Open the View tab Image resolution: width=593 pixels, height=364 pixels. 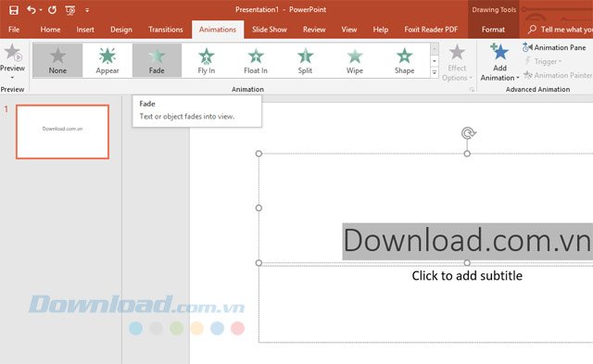pos(349,30)
